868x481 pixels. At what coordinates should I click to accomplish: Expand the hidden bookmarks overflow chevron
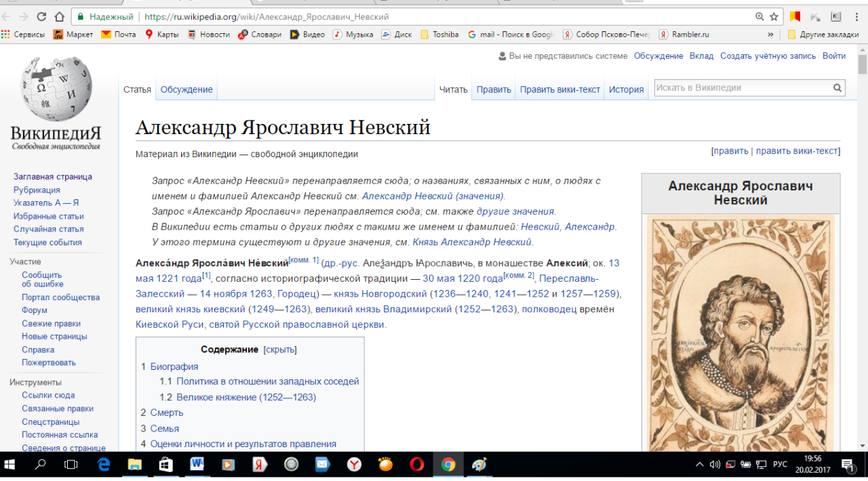tap(770, 35)
